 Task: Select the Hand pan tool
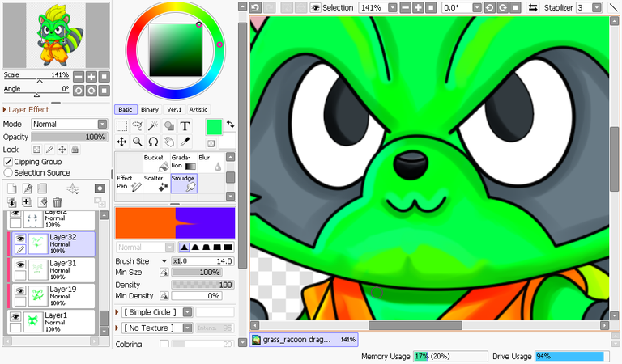pyautogui.click(x=169, y=142)
